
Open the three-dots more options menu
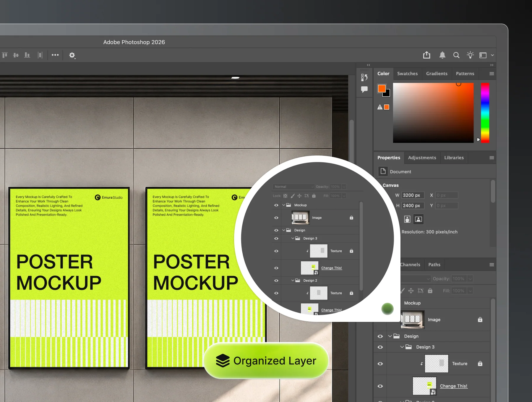tap(55, 55)
